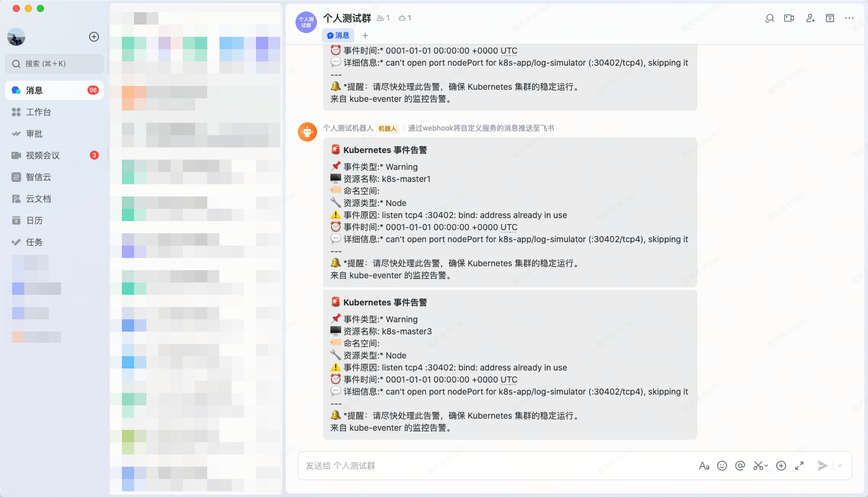The width and height of the screenshot is (868, 497).
Task: Open the group calendar icon in header
Action: pos(830,18)
